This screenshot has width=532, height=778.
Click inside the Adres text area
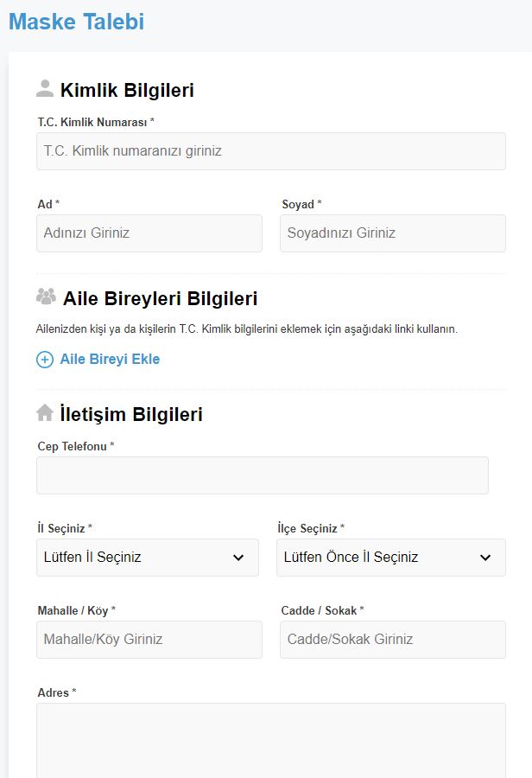[x=271, y=740]
